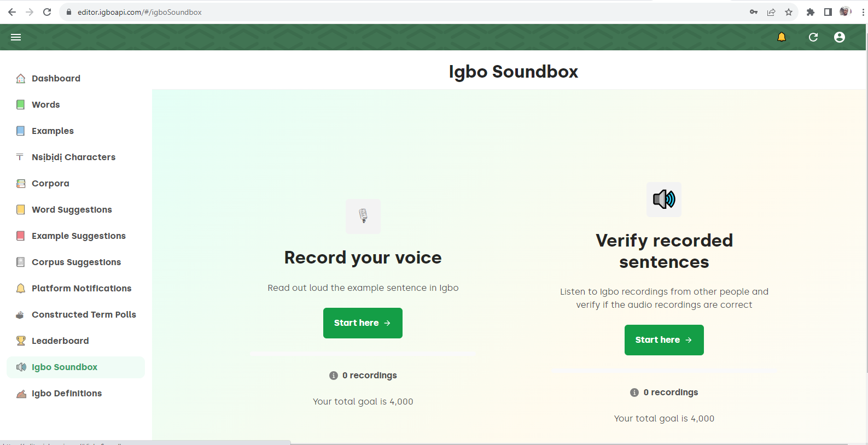Click the Record your voice progress bar
The width and height of the screenshot is (868, 445).
click(x=363, y=354)
